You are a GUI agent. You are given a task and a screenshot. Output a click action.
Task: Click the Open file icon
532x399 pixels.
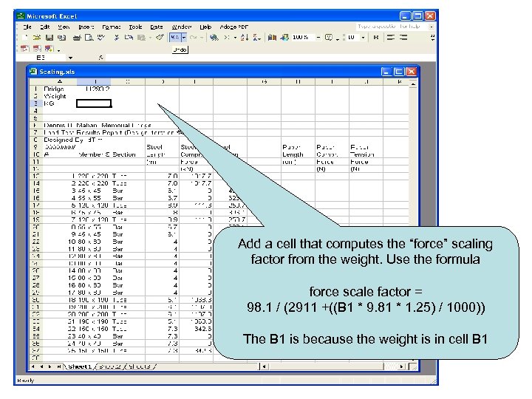[x=37, y=38]
